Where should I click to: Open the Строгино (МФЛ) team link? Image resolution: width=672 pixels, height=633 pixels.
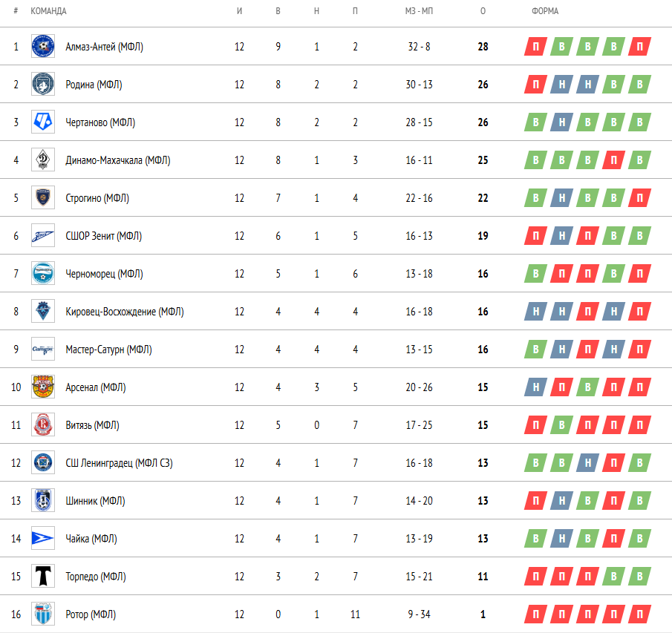point(97,198)
